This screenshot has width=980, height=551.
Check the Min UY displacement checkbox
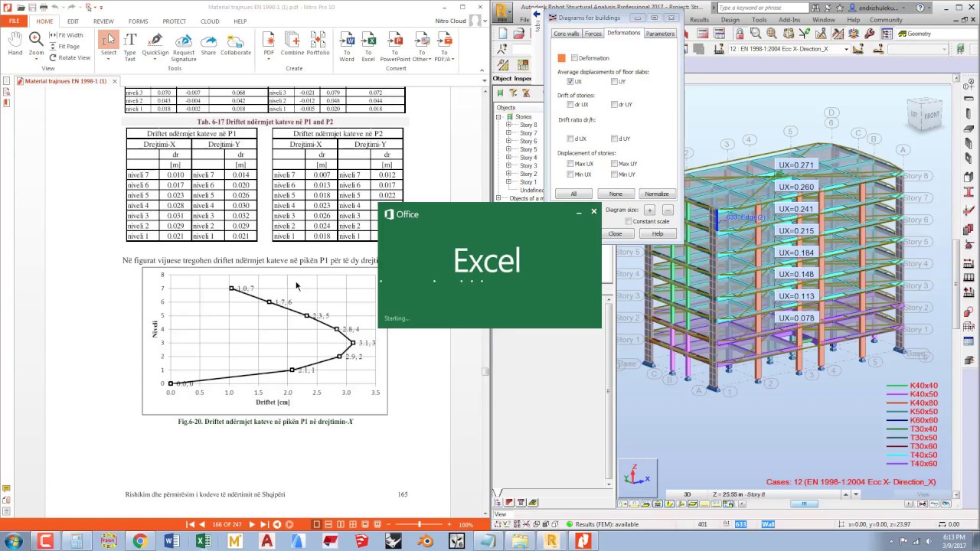pos(614,174)
